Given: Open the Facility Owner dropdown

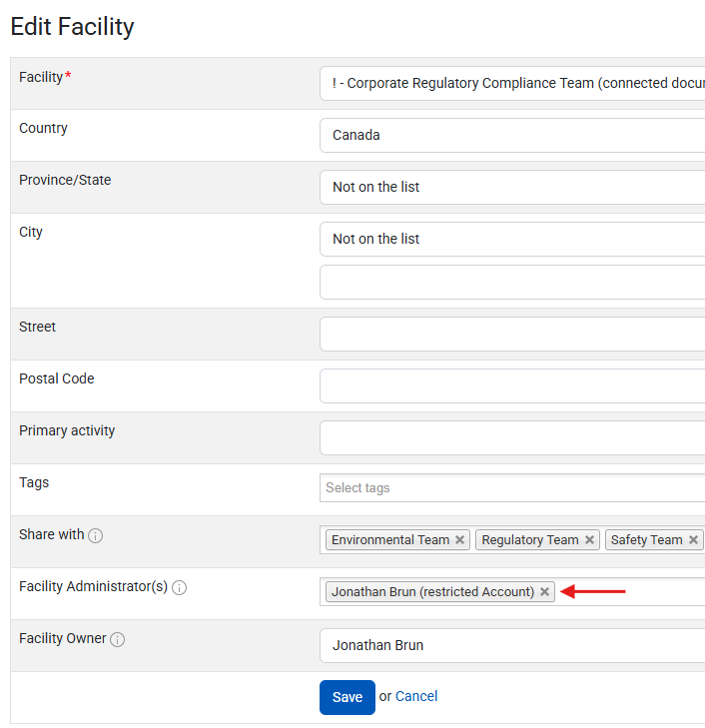Looking at the screenshot, I should 511,645.
